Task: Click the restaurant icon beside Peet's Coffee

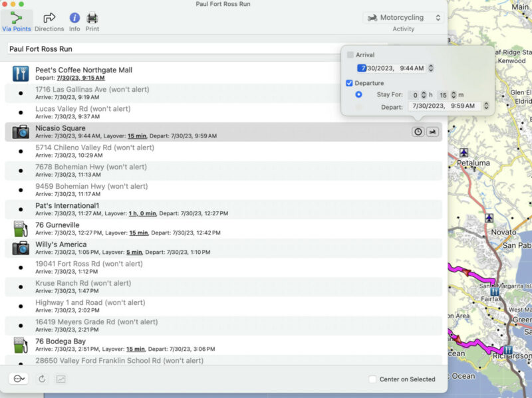Action: (21, 74)
